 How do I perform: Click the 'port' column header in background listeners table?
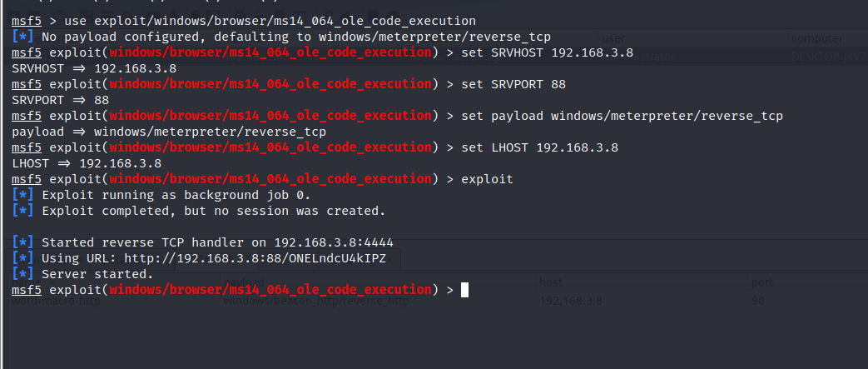pyautogui.click(x=761, y=282)
